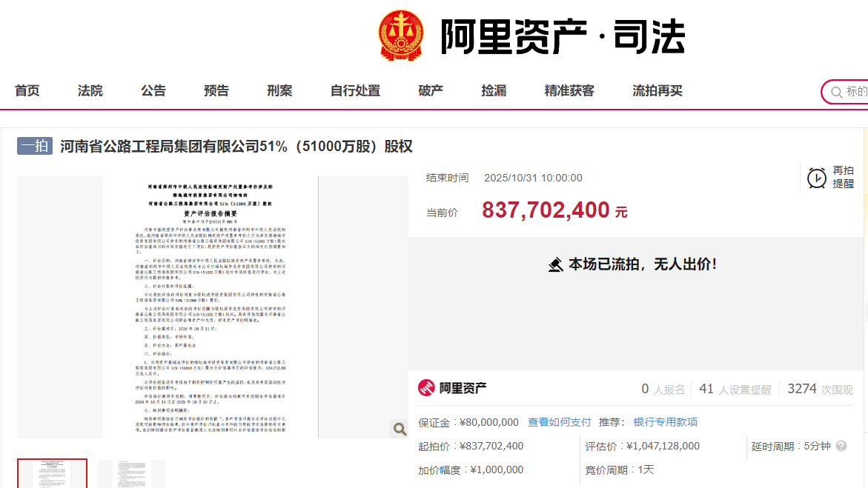Select the 破产 navigation tab

[x=431, y=91]
